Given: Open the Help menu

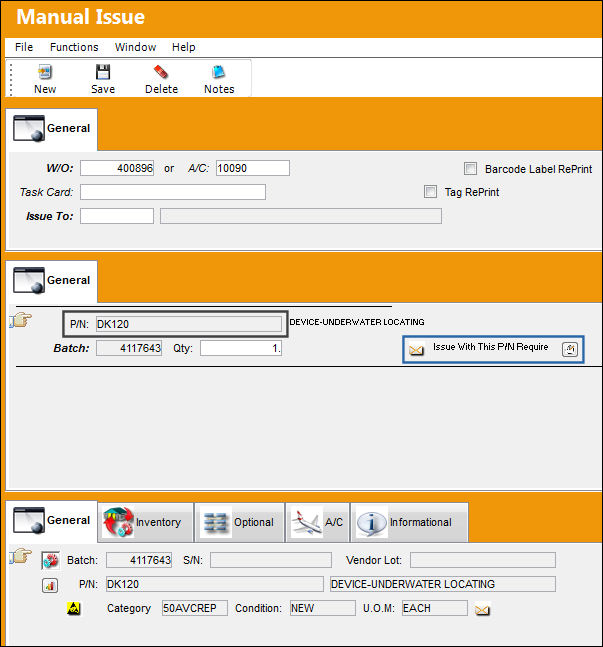Looking at the screenshot, I should coord(184,47).
